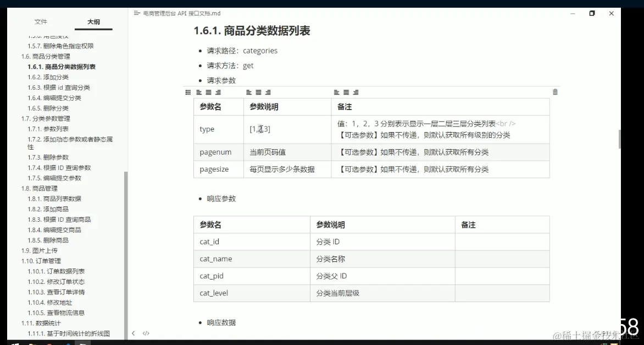Right-align the 备注 column

coord(355,92)
